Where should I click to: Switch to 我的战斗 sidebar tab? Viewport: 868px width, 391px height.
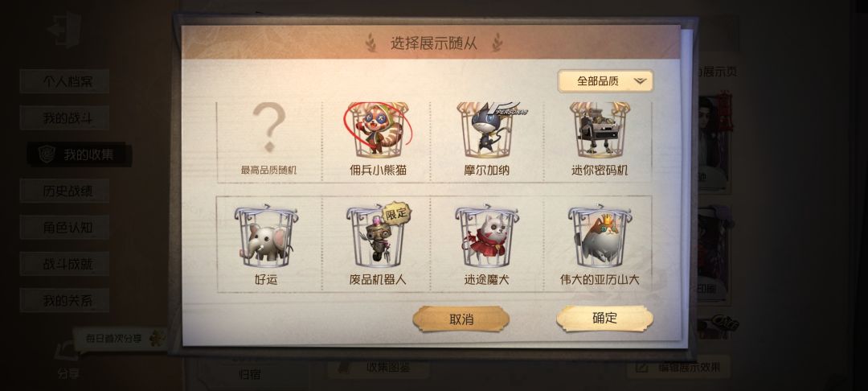[64, 118]
